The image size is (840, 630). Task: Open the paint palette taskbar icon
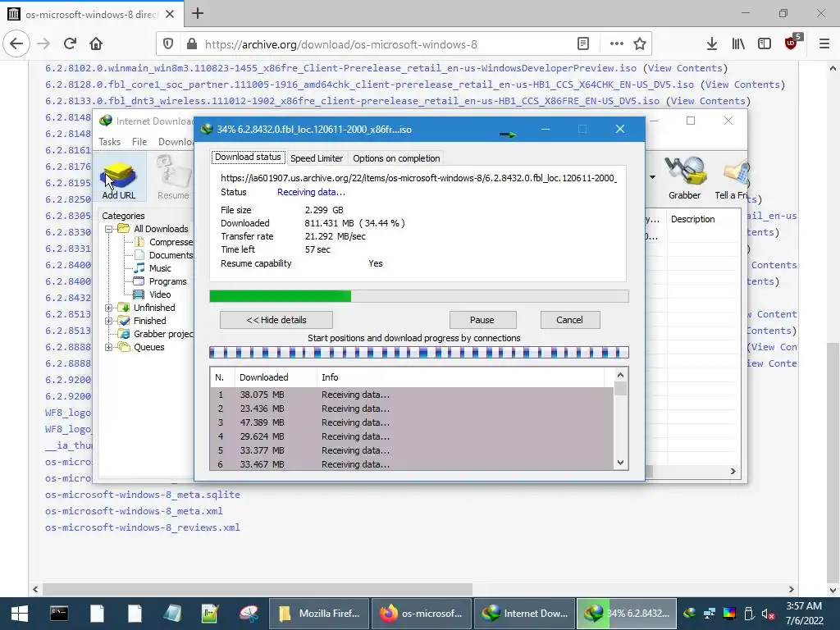(249, 614)
